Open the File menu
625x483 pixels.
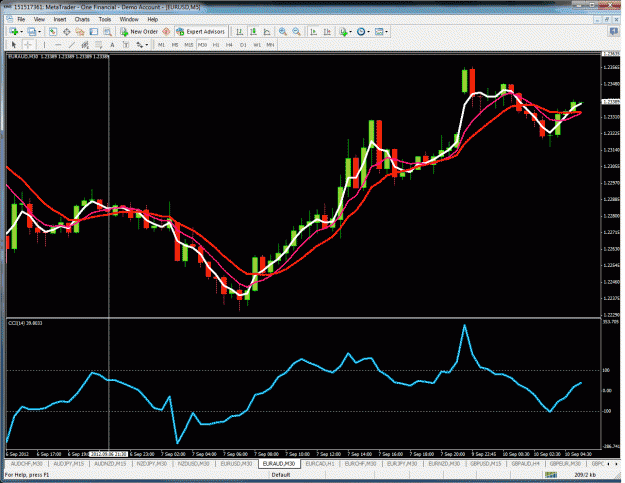21,19
